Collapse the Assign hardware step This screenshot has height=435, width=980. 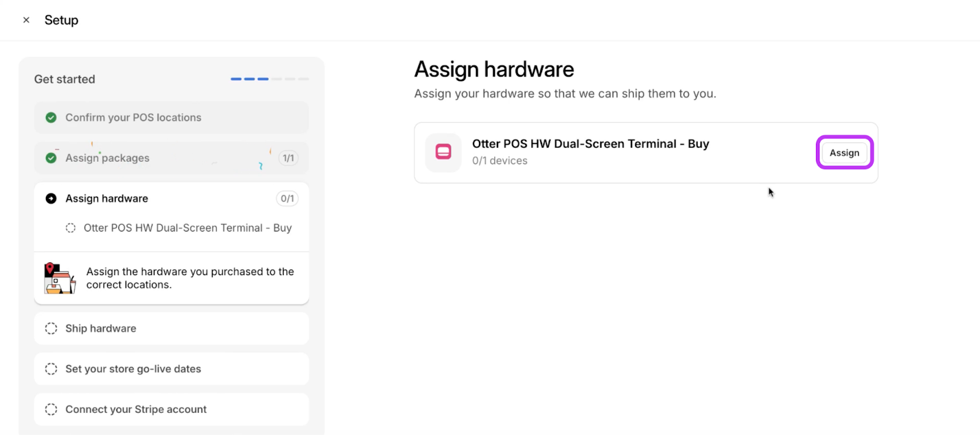(107, 199)
